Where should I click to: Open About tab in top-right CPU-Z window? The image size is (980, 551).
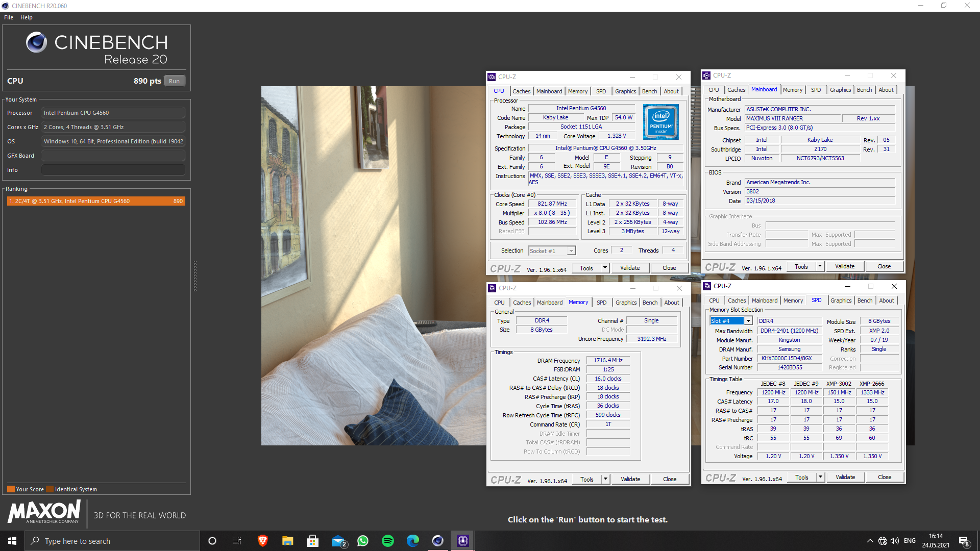[x=886, y=90]
